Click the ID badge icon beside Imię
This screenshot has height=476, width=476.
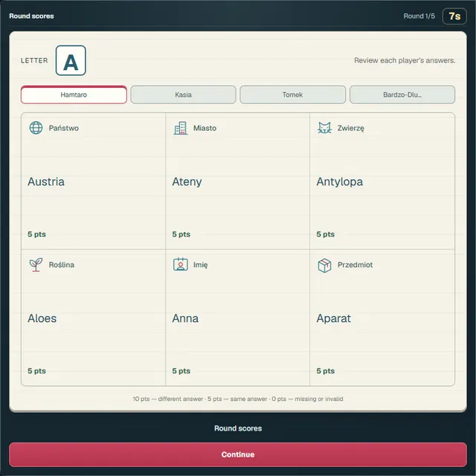pyautogui.click(x=180, y=265)
